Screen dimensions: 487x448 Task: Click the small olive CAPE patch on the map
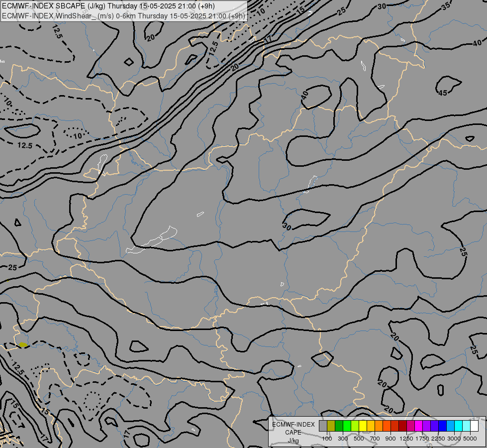(x=23, y=344)
